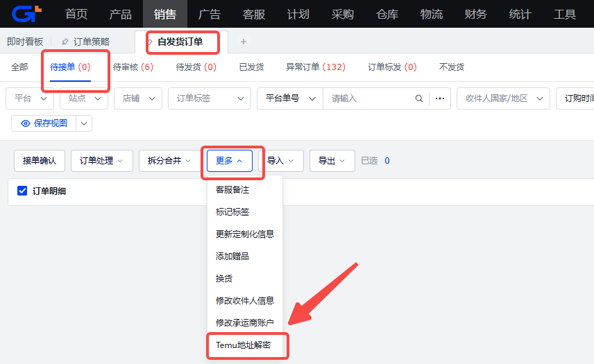The height and width of the screenshot is (364, 594).
Task: Click the search magnifier icon
Action: point(418,98)
